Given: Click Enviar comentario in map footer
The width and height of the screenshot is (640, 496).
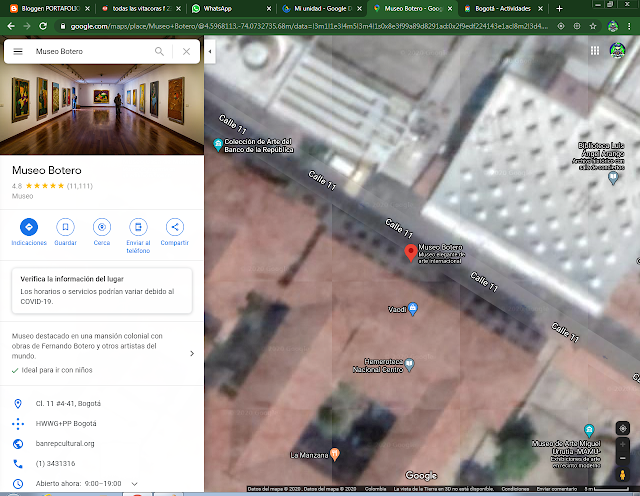Looking at the screenshot, I should click(x=557, y=489).
